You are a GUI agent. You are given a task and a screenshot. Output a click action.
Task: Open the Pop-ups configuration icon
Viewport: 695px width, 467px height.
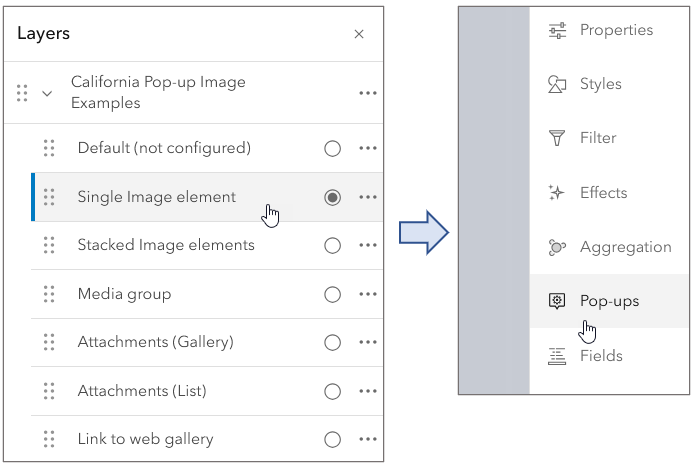(x=557, y=301)
